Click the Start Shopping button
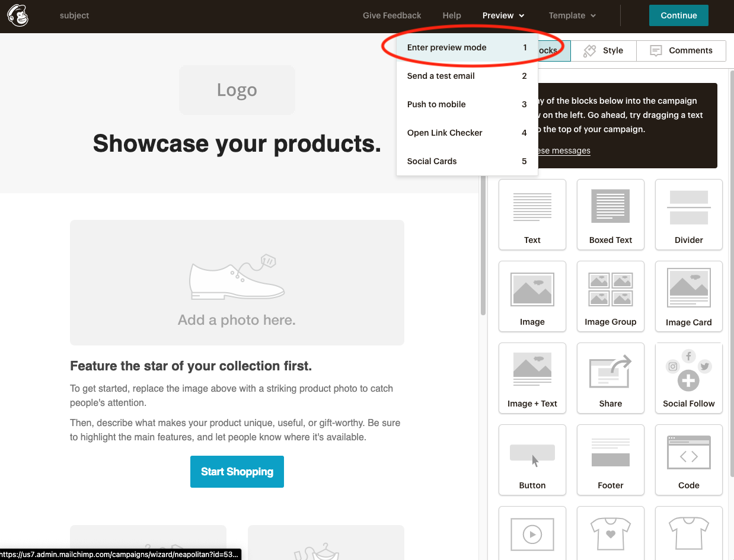 237,472
